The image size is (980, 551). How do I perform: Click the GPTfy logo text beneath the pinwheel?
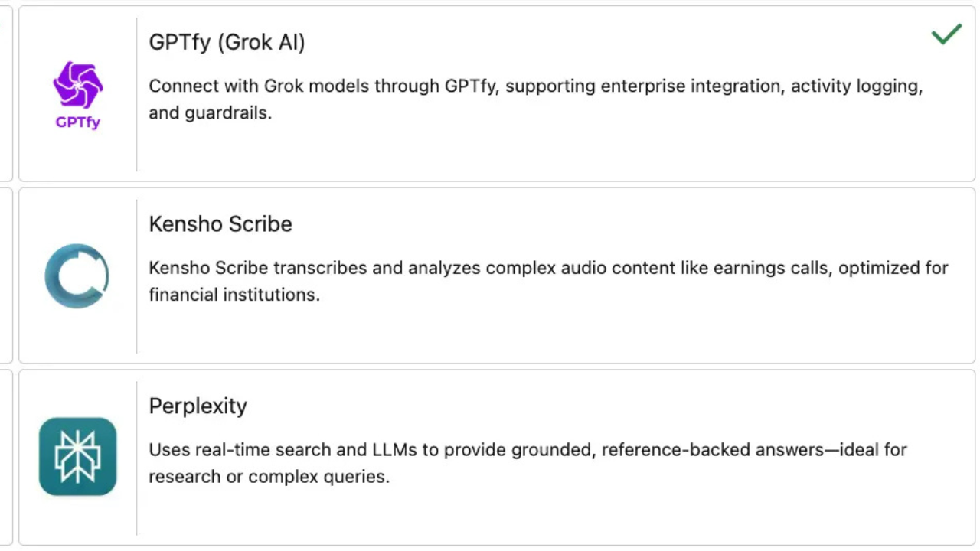(77, 122)
